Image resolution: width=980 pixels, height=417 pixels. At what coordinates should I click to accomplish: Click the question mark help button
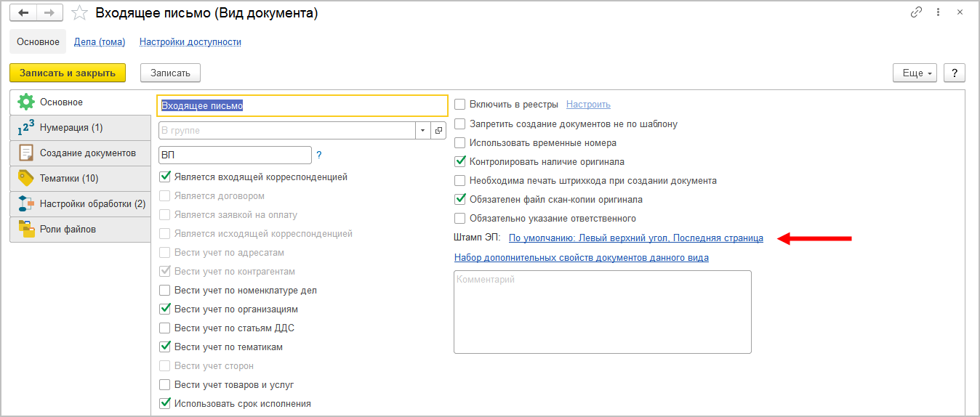click(x=954, y=73)
